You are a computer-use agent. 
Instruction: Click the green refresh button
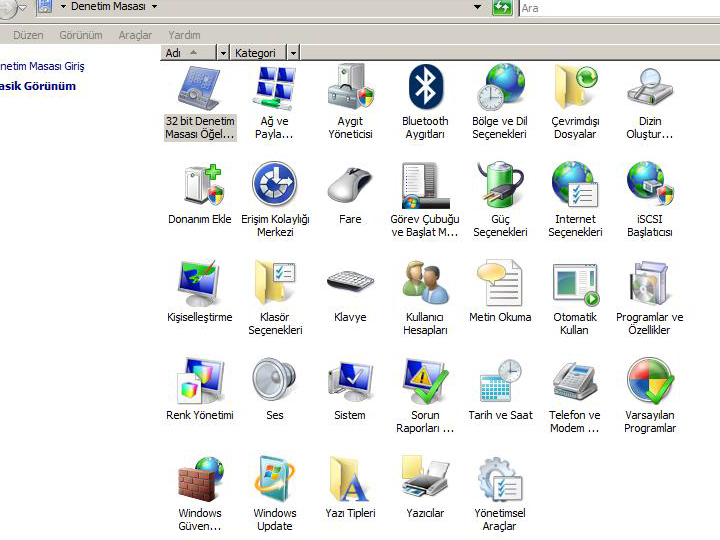(x=502, y=8)
